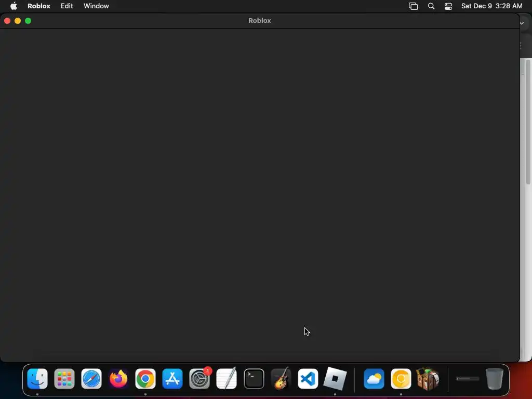532x399 pixels.
Task: Open Launchpad from the Dock
Action: pos(64,379)
